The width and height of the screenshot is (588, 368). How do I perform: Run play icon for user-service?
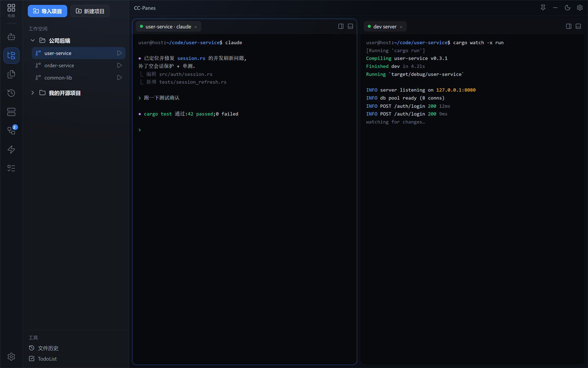119,53
